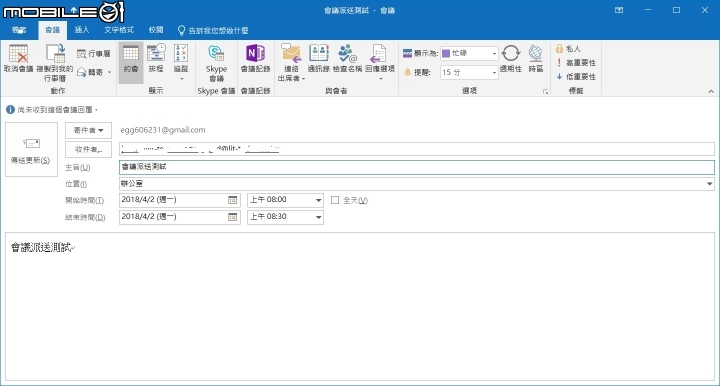Switch to the Meeting (會議) tab
720x386 pixels.
[x=52, y=30]
